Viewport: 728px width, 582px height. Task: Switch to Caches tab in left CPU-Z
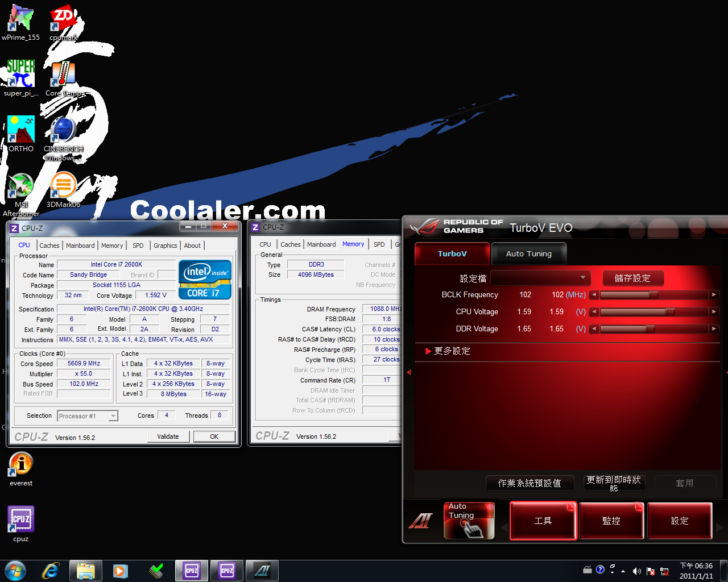[x=49, y=246]
